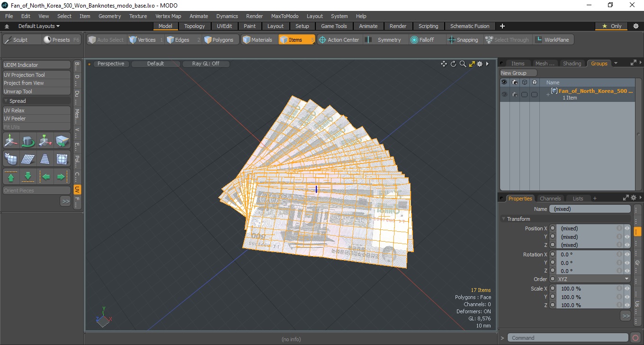Select the flat planar UV grid icon
Viewport: 644px width, 345px height.
coord(28,159)
